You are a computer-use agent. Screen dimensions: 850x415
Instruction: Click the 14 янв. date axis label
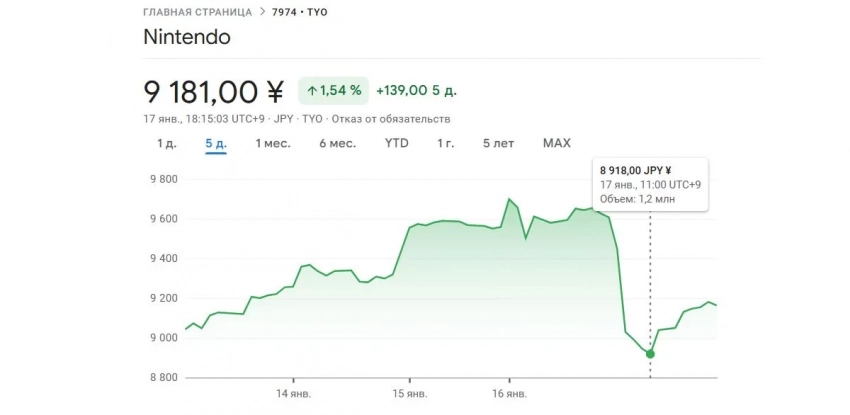294,394
